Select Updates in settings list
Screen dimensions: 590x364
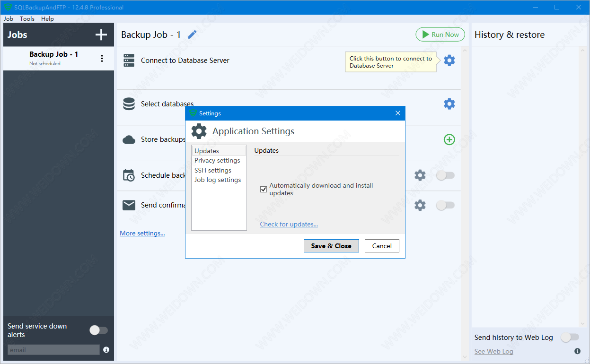click(x=219, y=151)
